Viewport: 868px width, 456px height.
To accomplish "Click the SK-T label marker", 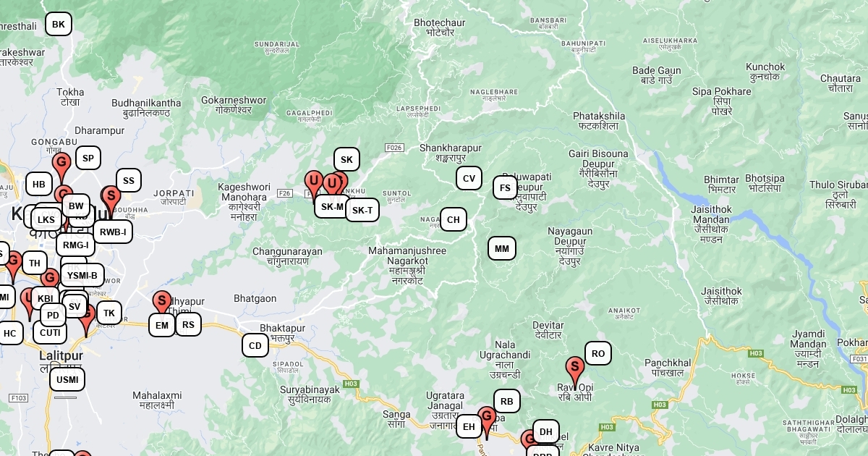I will (362, 210).
